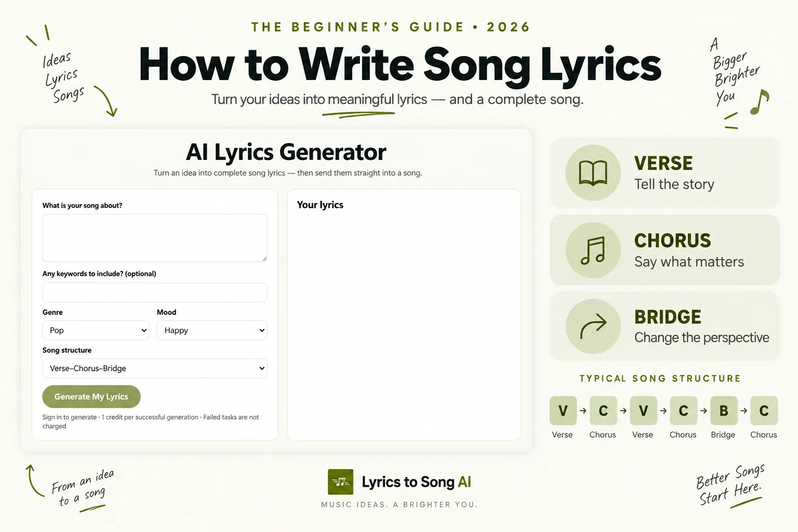The width and height of the screenshot is (798, 532).
Task: Open the Mood dropdown showing Happy
Action: (212, 330)
